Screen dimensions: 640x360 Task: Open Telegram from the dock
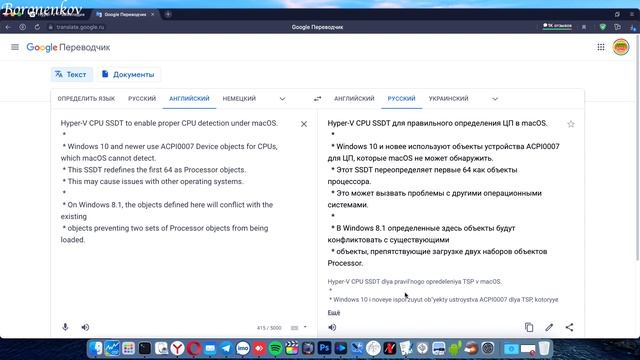click(x=227, y=349)
